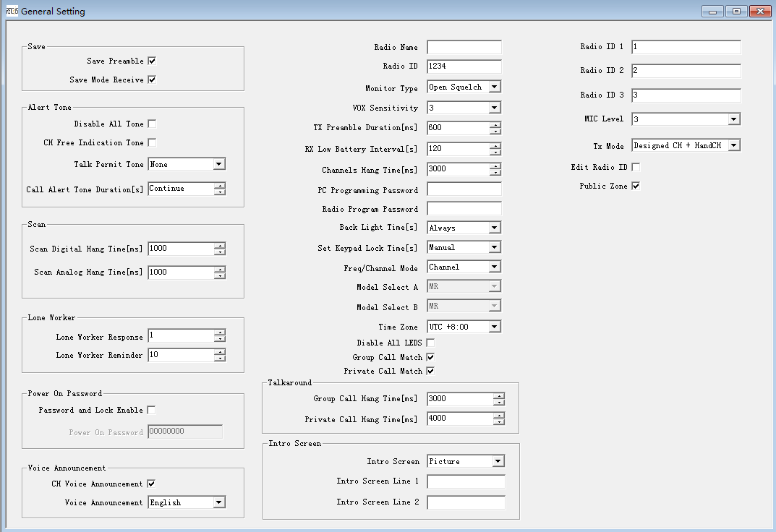Increase TX Preamble Duration with up arrow

495,125
